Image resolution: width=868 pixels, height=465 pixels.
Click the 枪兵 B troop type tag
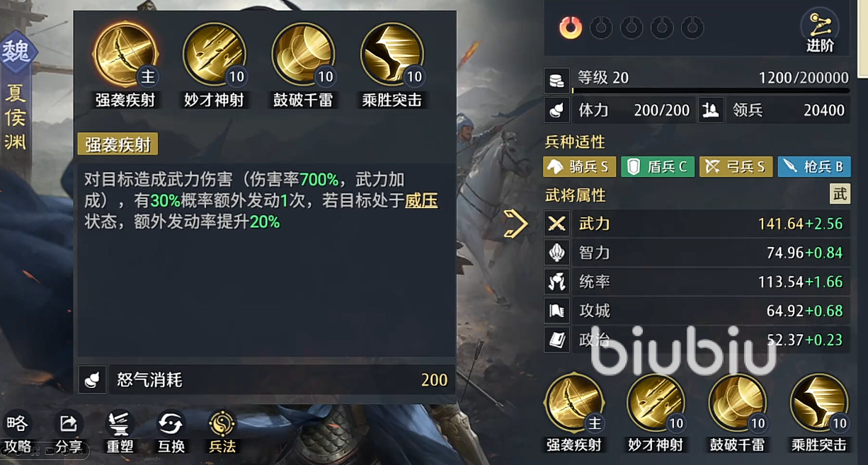tap(814, 166)
